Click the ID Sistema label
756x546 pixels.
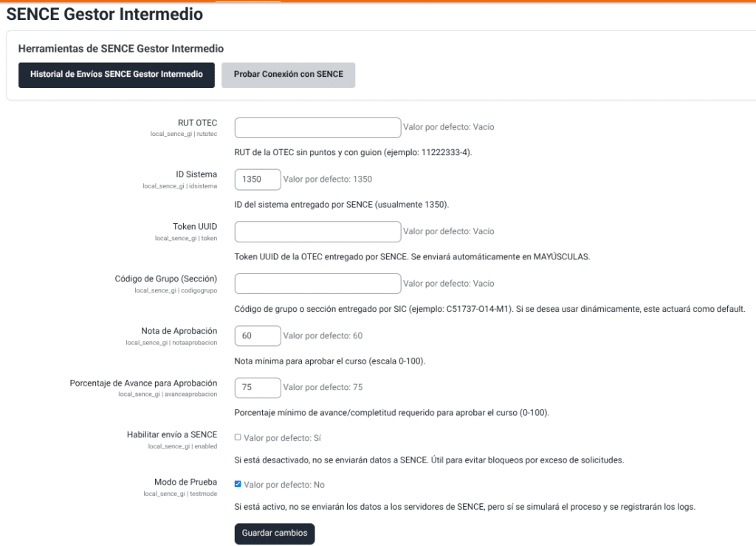pos(196,174)
